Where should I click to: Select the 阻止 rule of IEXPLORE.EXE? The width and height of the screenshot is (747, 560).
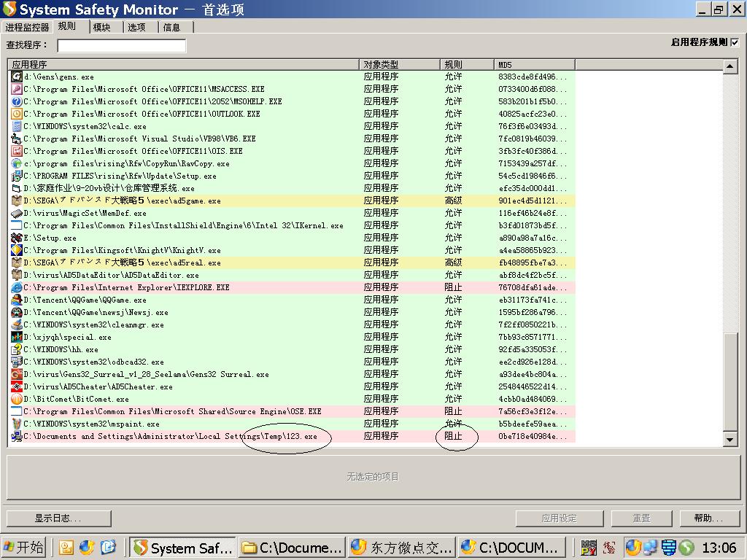pos(453,287)
